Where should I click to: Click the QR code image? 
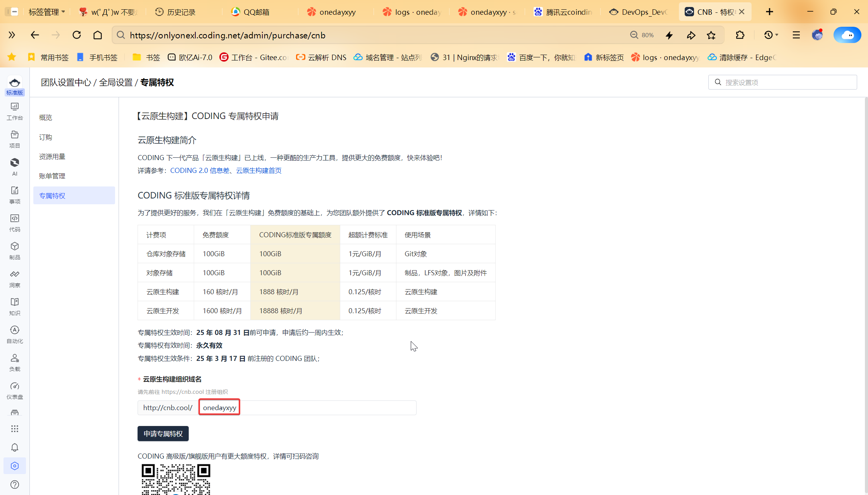(176, 479)
